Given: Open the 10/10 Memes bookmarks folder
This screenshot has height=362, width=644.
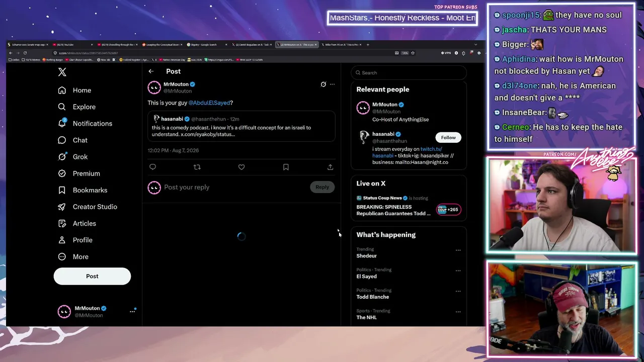Looking at the screenshot, I should (x=31, y=60).
